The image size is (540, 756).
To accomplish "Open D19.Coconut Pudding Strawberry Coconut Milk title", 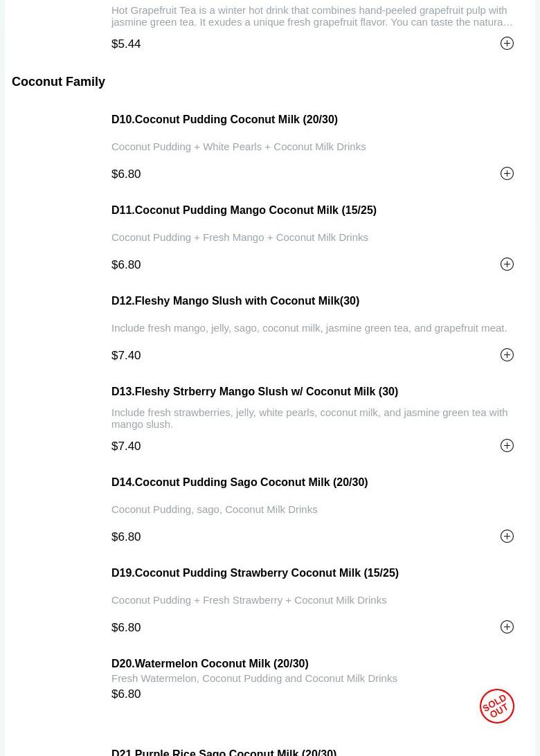I will (x=255, y=573).
